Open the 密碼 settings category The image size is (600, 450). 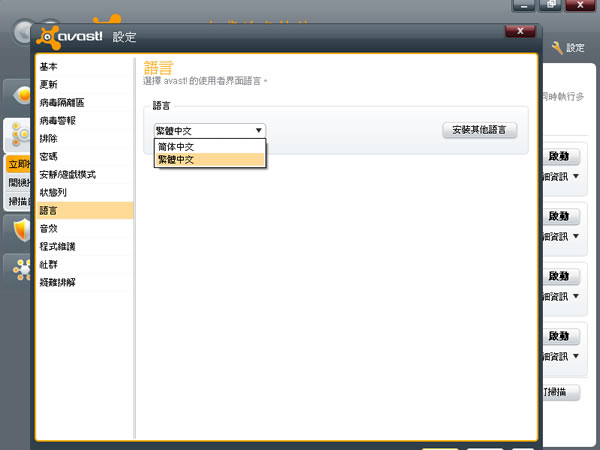tap(85, 157)
